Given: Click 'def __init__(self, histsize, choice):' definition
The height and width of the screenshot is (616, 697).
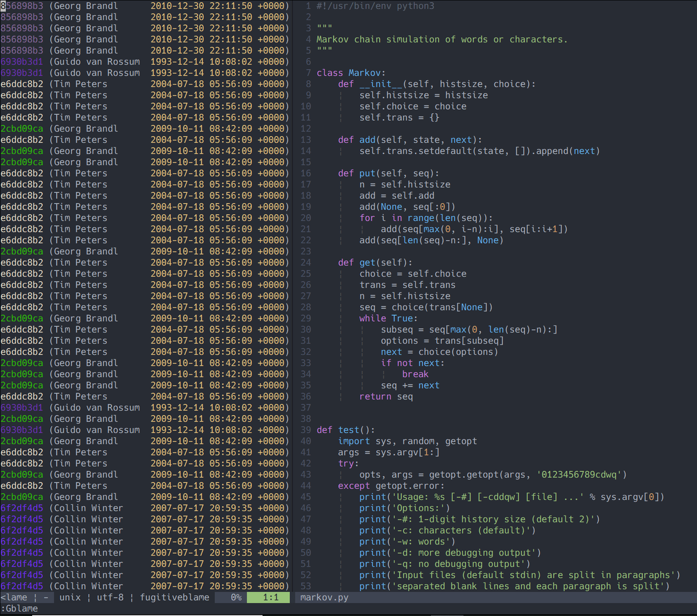Looking at the screenshot, I should [x=437, y=84].
